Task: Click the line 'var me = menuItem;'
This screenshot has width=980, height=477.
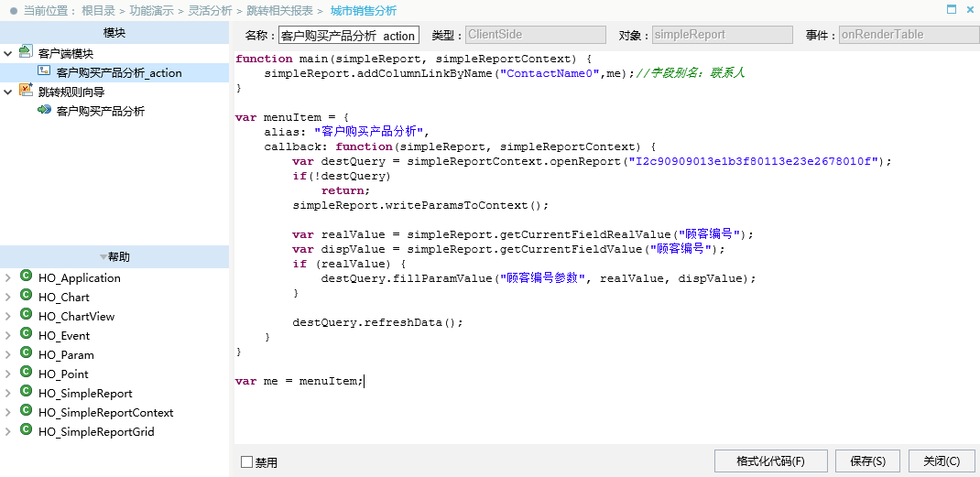Action: 299,381
